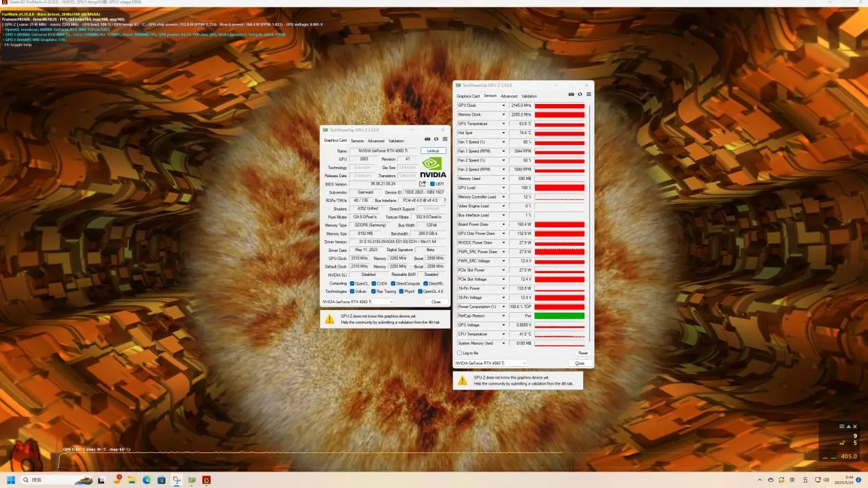
Task: Open the Memory Clock sensor dropdown
Action: (x=504, y=114)
